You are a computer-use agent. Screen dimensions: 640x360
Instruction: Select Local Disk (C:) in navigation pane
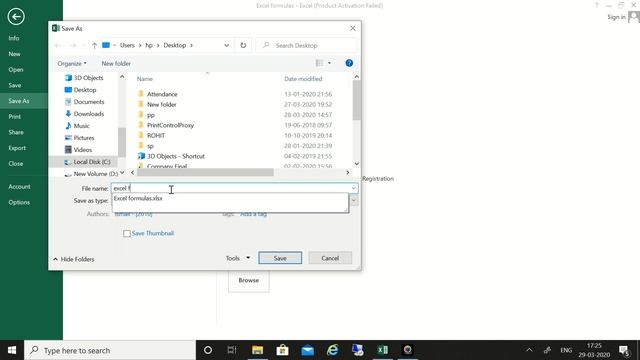87,162
